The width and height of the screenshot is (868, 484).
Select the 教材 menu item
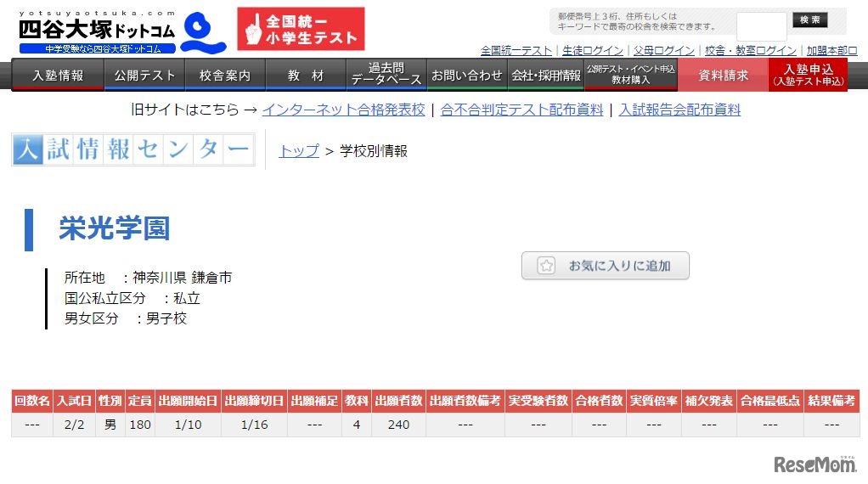coord(306,75)
